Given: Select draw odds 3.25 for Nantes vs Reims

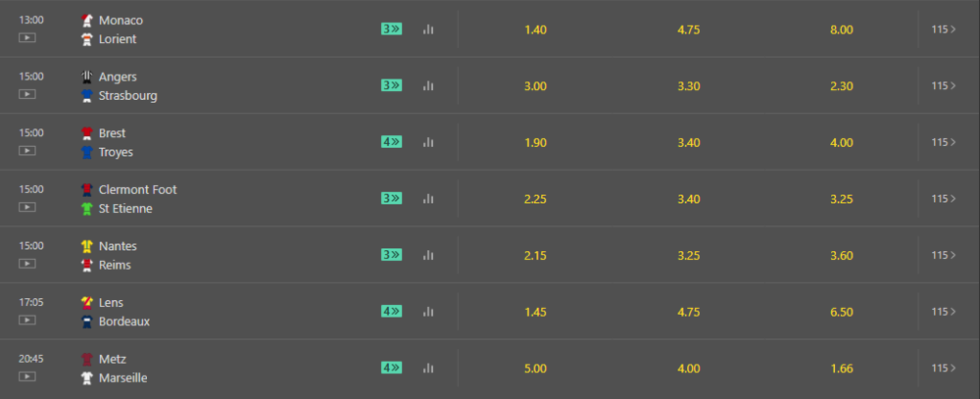Looking at the screenshot, I should 688,256.
